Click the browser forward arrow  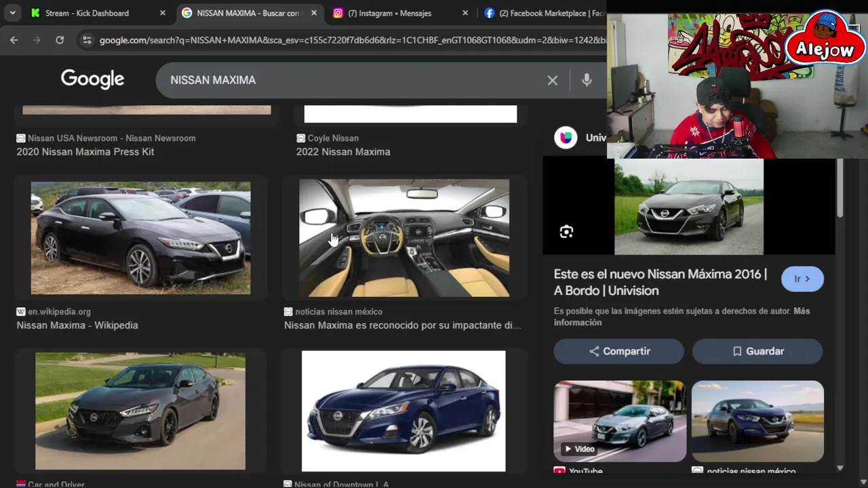pos(37,40)
